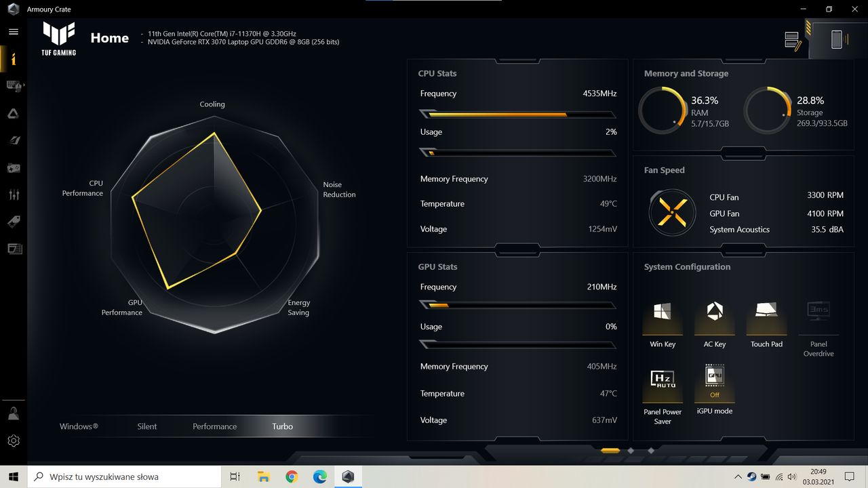Select the Turbo operating mode
The height and width of the screenshot is (488, 868).
tap(283, 426)
